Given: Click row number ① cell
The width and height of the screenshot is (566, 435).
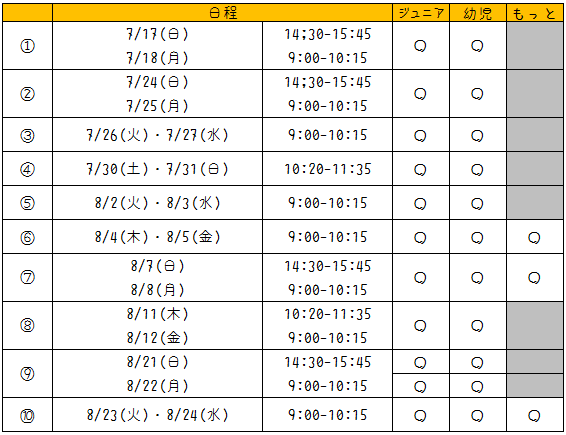Looking at the screenshot, I should (x=27, y=46).
